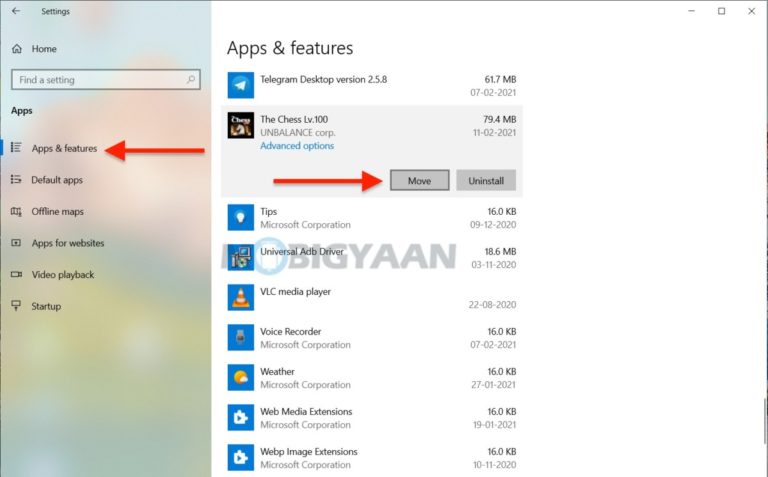This screenshot has width=768, height=477.
Task: Select the Default apps sidebar icon
Action: [x=16, y=179]
